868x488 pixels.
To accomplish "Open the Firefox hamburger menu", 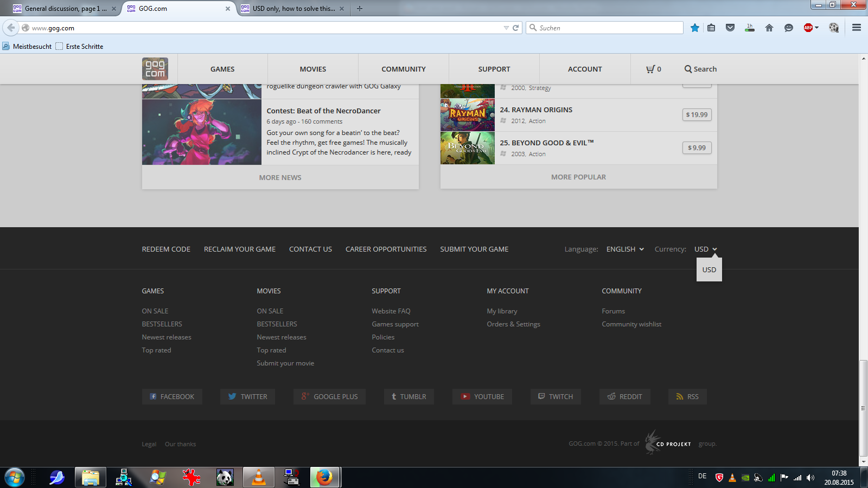I will click(x=857, y=28).
